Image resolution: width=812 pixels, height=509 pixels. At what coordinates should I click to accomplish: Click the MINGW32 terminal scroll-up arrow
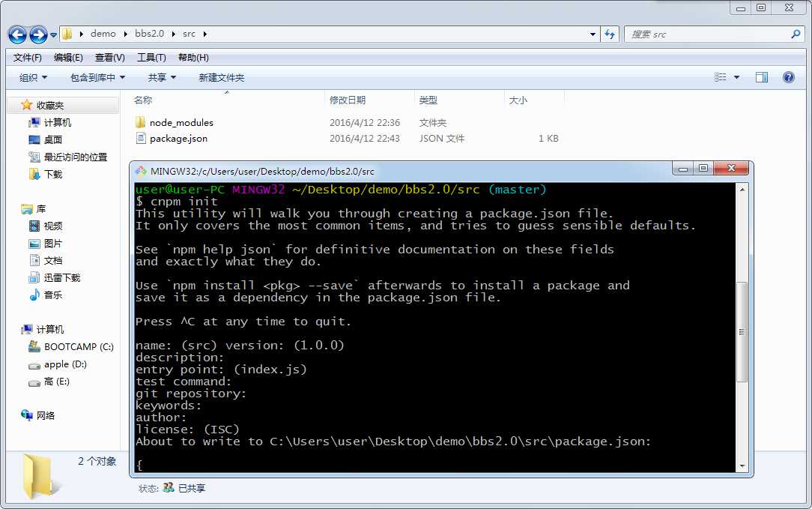point(742,190)
